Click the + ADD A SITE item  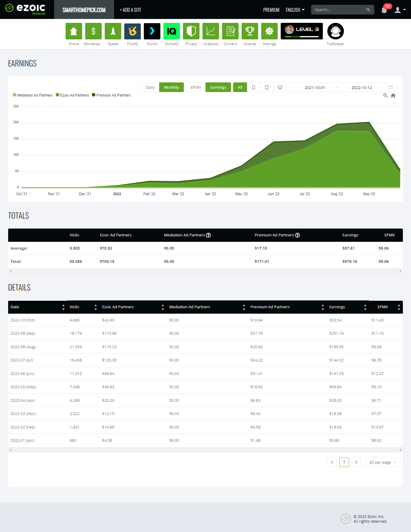pyautogui.click(x=131, y=10)
